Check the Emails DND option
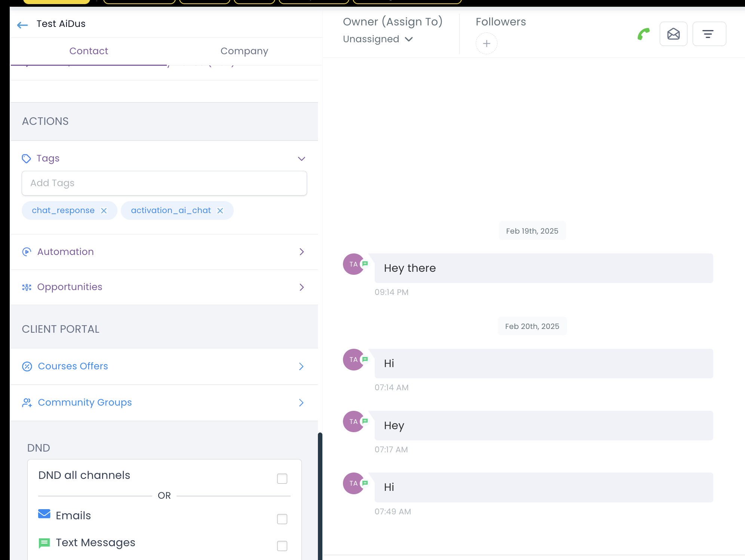The height and width of the screenshot is (560, 745). pos(282,519)
